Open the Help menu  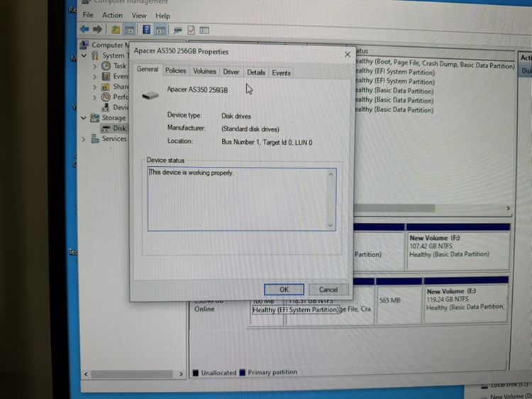(162, 16)
